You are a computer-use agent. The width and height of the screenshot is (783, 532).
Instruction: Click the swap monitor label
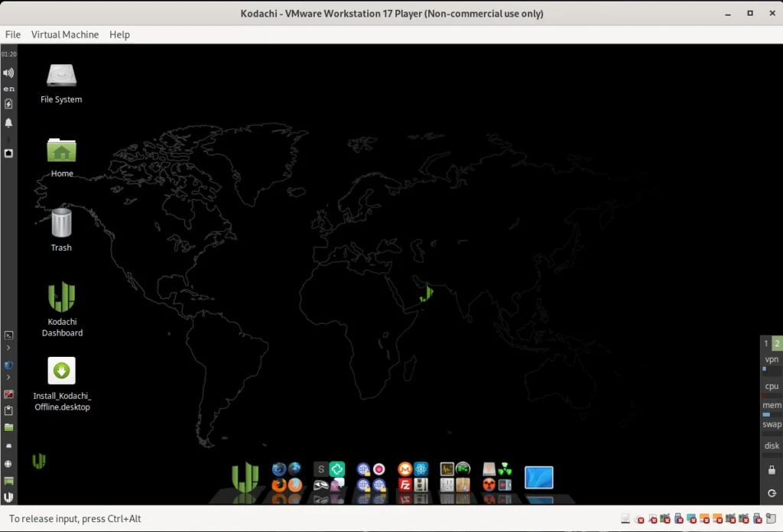[772, 424]
